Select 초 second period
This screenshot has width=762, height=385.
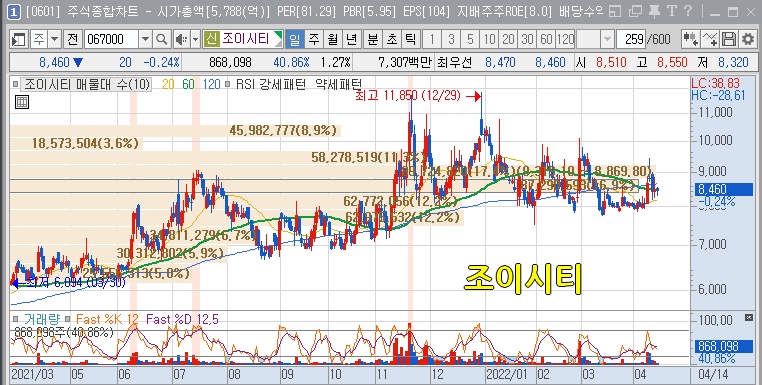tap(391, 39)
